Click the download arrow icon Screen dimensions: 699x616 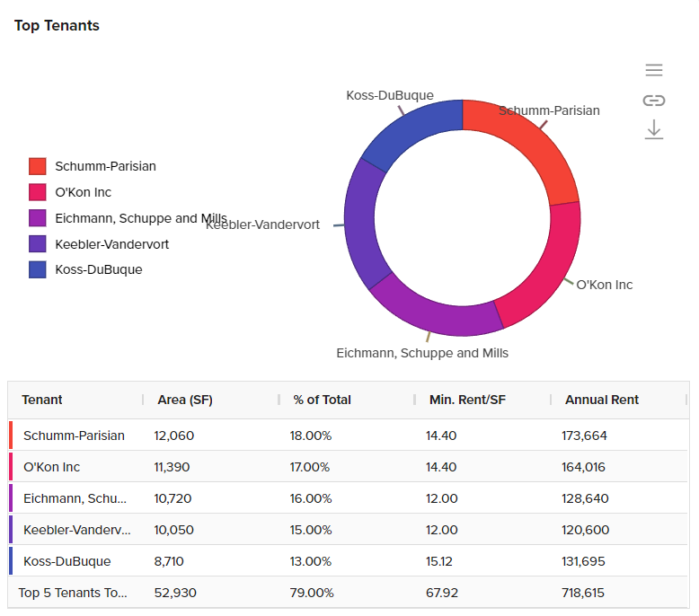[x=654, y=129]
